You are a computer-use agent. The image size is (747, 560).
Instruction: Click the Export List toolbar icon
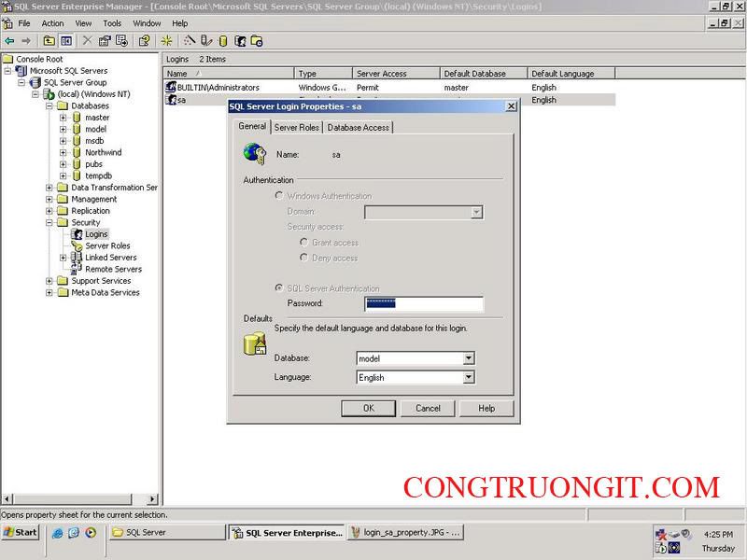[x=122, y=41]
